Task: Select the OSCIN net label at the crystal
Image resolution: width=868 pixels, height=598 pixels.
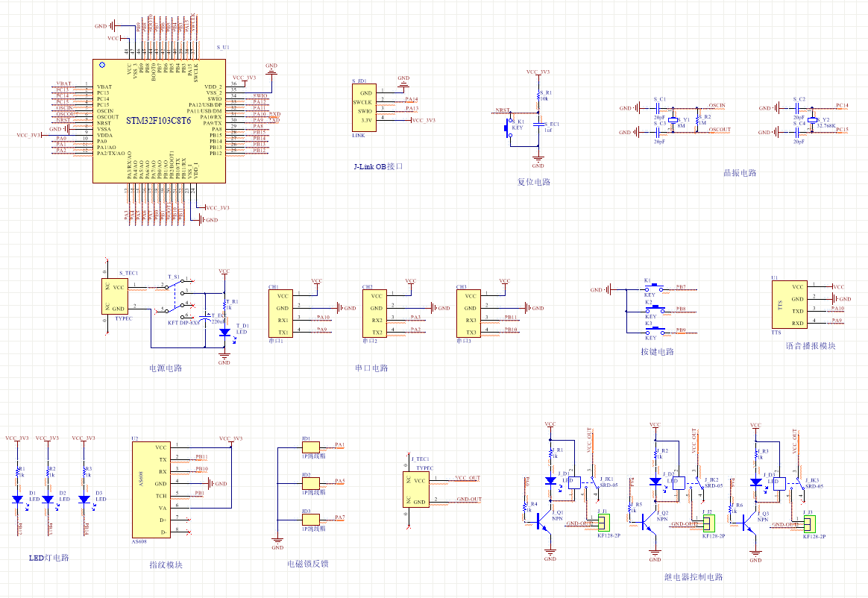Action: point(717,105)
